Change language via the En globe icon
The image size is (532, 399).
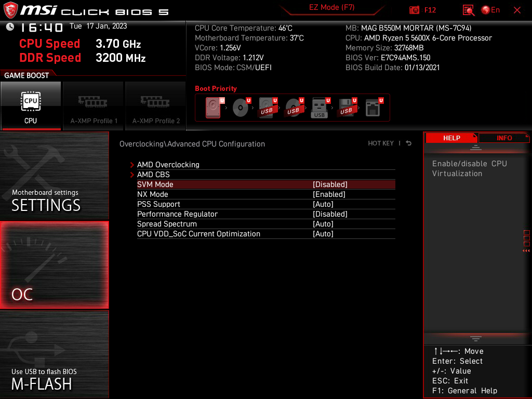point(490,10)
